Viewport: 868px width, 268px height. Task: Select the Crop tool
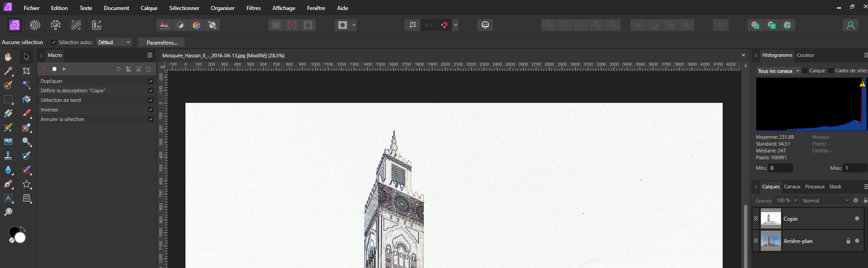26,71
